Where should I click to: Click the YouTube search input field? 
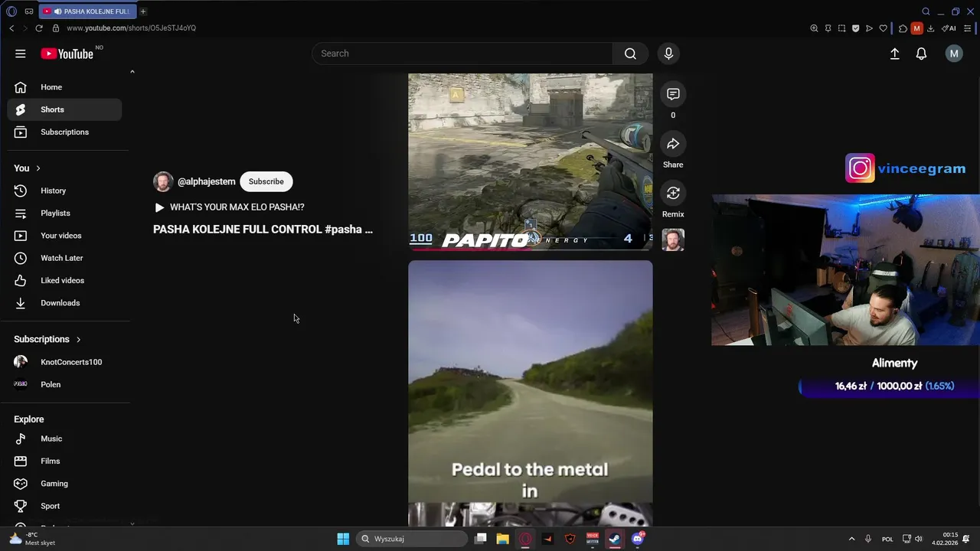(462, 54)
